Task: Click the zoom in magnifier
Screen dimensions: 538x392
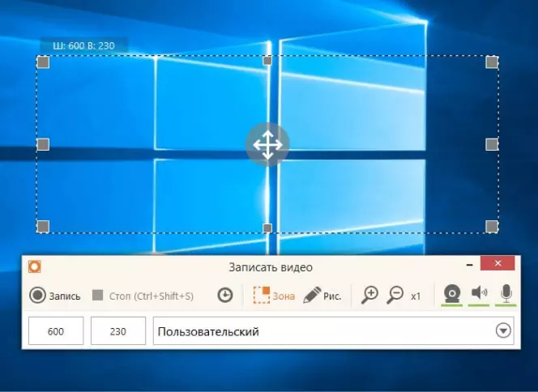Action: 369,296
